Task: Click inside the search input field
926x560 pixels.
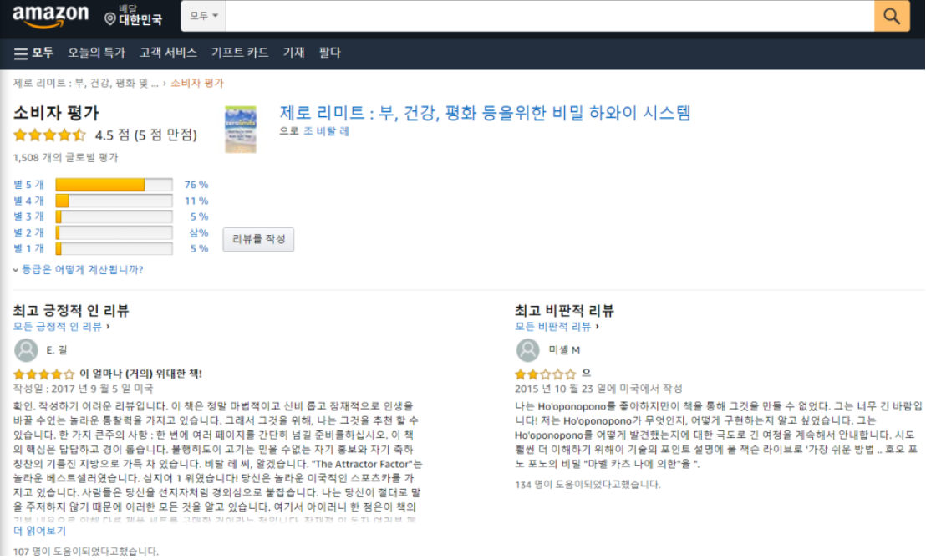Action: (550, 16)
